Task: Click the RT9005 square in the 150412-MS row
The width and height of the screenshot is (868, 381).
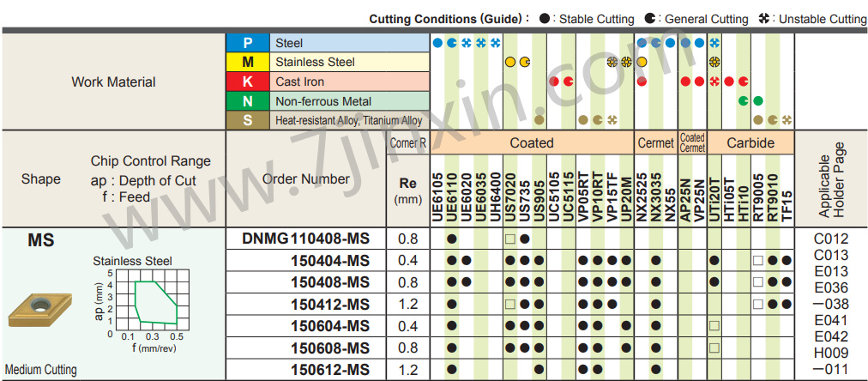Action: (x=757, y=304)
